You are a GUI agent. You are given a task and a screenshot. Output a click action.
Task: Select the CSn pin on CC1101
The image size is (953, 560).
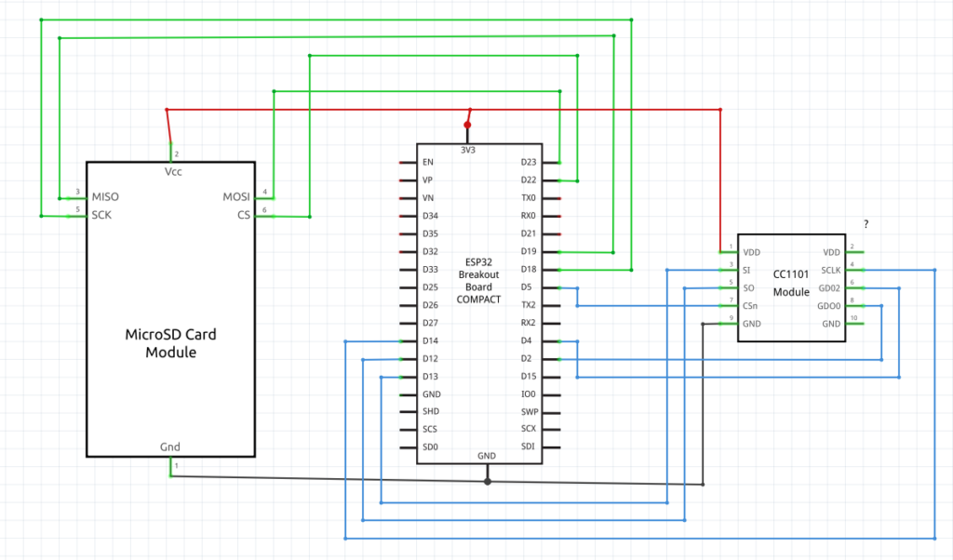tap(750, 305)
